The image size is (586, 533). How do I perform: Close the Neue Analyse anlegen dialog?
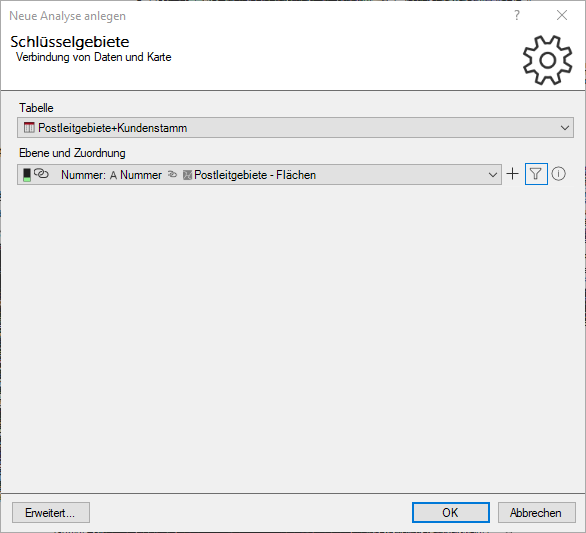tap(562, 15)
